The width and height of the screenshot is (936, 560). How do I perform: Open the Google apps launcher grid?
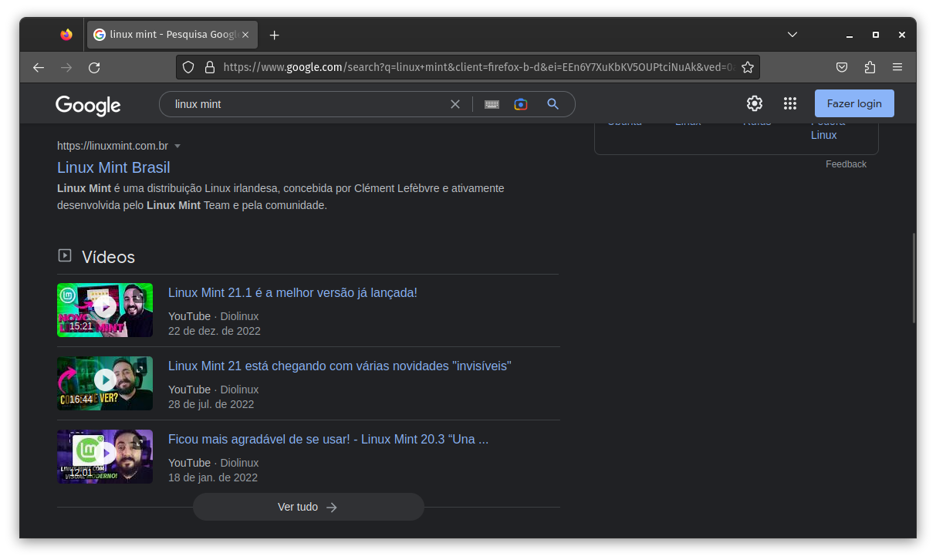tap(789, 103)
